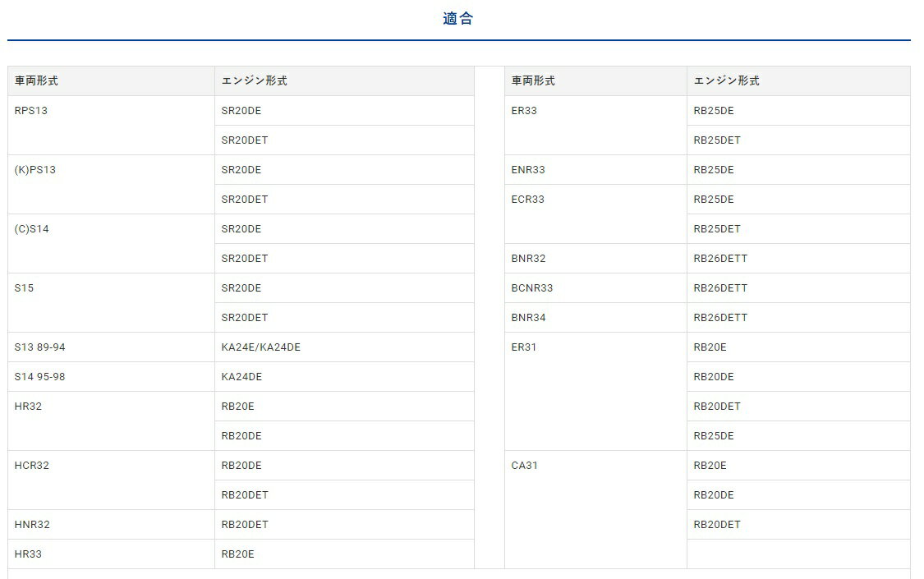
Task: Select the RPS13 vehicle model cell
Action: point(31,111)
